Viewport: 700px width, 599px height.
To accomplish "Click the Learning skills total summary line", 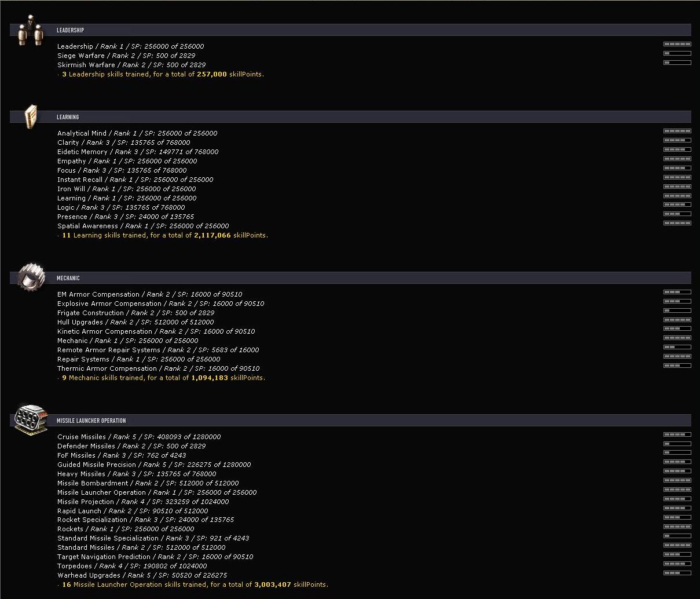I will [x=163, y=235].
